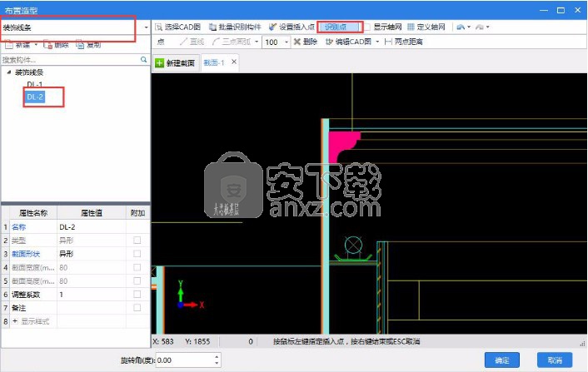The height and width of the screenshot is (372, 588).
Task: Open the 装饰线条 component type dropdown
Action: pos(147,27)
